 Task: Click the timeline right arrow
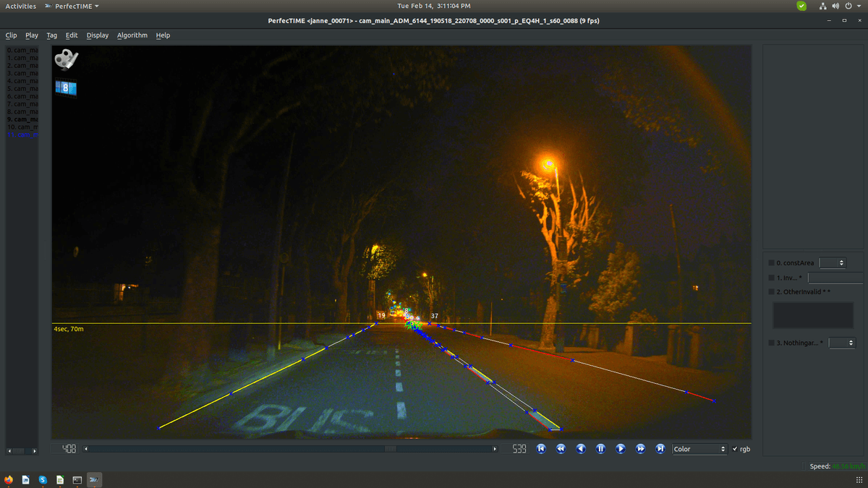point(495,449)
